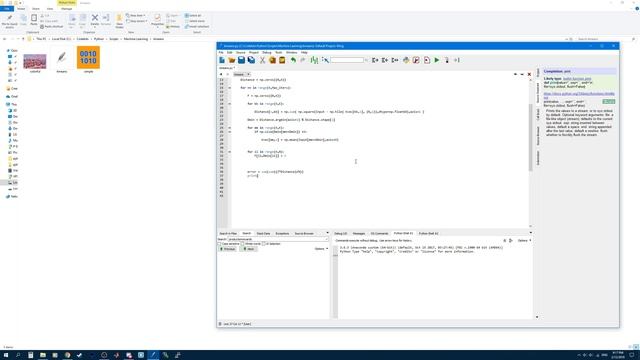The width and height of the screenshot is (640, 360).
Task: Click the Rename icon in Explorer ribbon
Action: [106, 19]
